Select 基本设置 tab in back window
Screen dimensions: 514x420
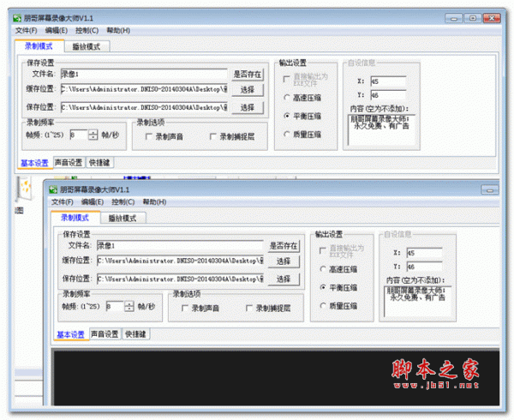pyautogui.click(x=35, y=163)
